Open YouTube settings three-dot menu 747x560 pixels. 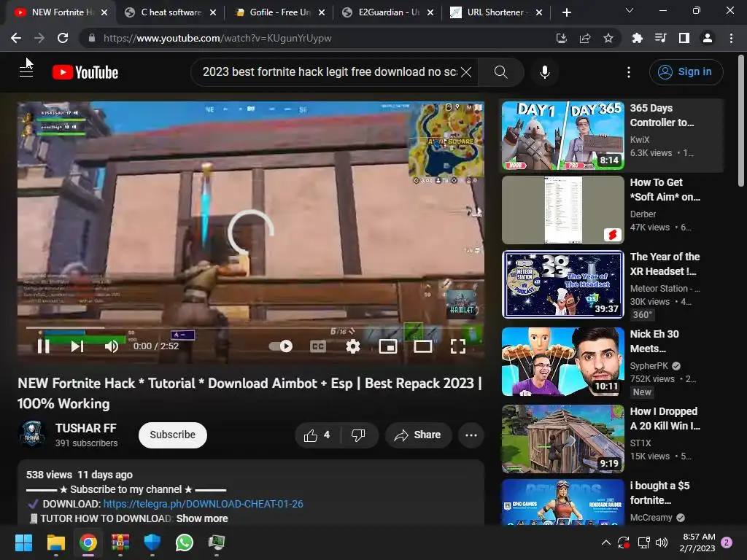pos(629,72)
